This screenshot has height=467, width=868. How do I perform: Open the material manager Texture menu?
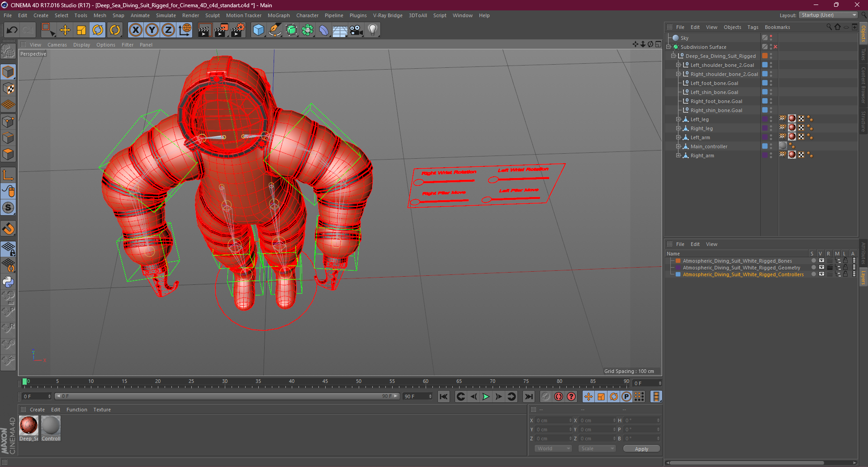102,410
